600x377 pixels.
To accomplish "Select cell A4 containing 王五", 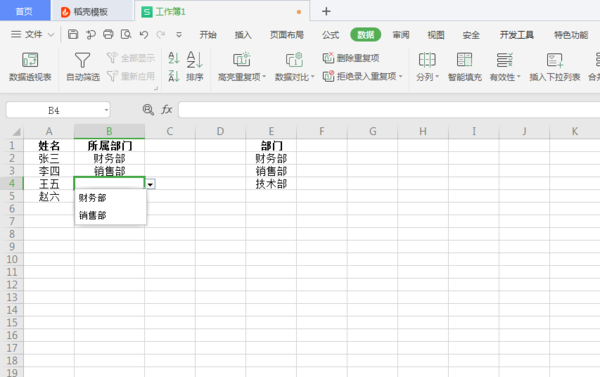I will 49,183.
